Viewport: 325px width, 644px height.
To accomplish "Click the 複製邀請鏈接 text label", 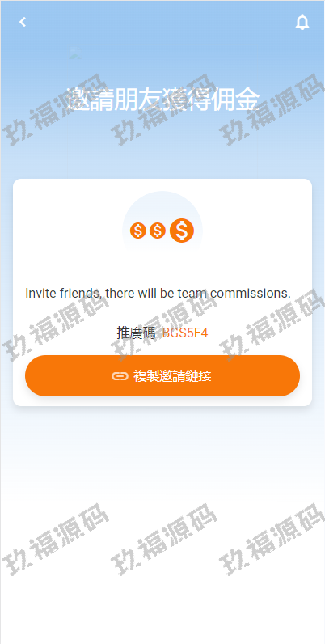I will click(x=172, y=376).
